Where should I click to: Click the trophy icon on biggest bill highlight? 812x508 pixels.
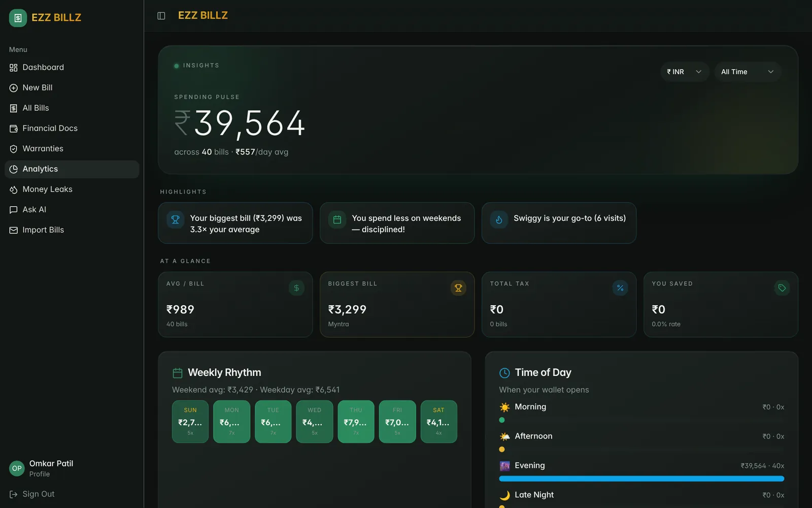tap(175, 219)
